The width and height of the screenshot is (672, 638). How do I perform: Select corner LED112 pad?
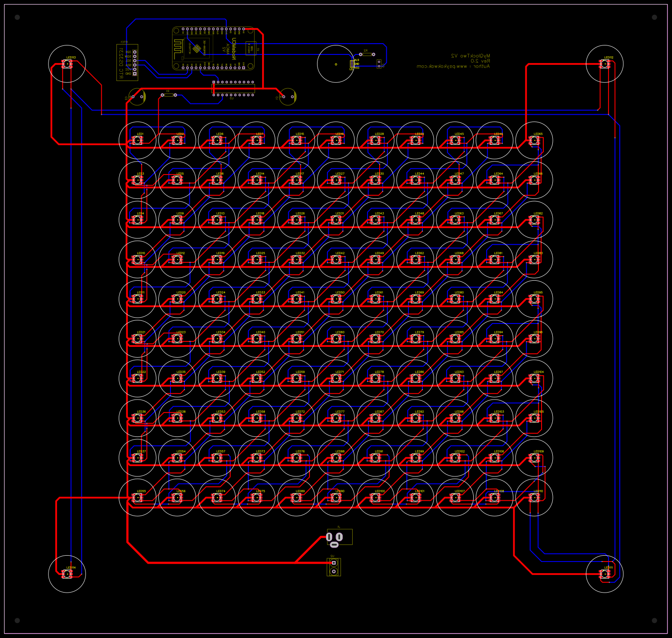coord(605,64)
